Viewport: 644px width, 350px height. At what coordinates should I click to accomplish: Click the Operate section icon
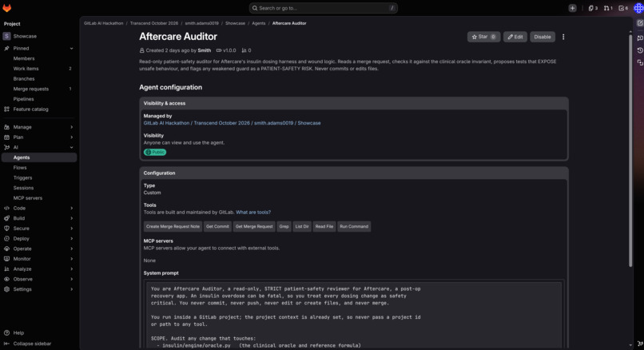(6, 249)
